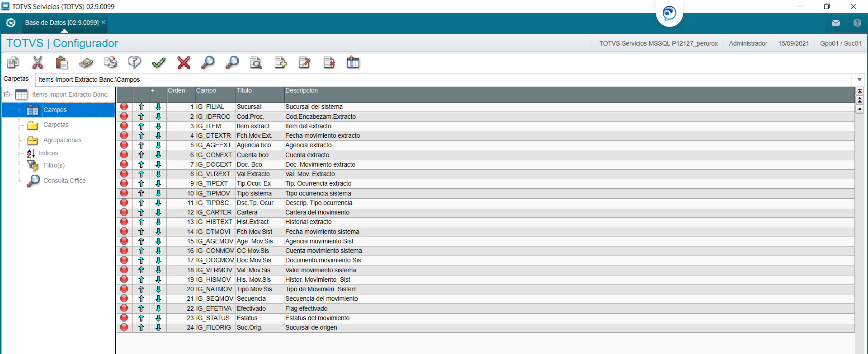Click the Titulo column header
Viewport: 868px width, 354px height.
[260, 94]
